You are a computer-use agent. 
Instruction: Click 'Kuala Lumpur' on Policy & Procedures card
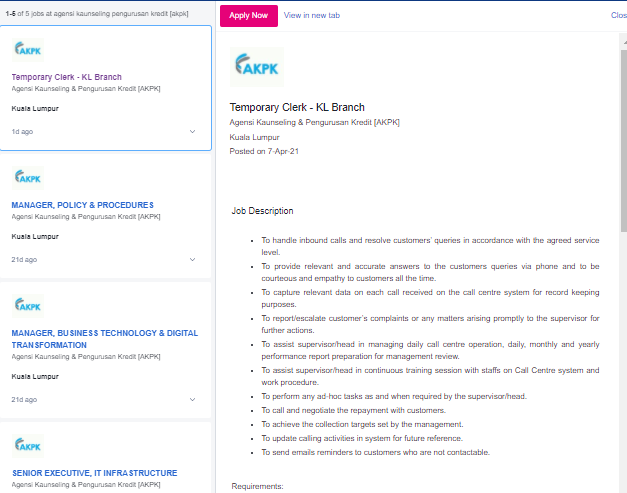click(x=35, y=236)
